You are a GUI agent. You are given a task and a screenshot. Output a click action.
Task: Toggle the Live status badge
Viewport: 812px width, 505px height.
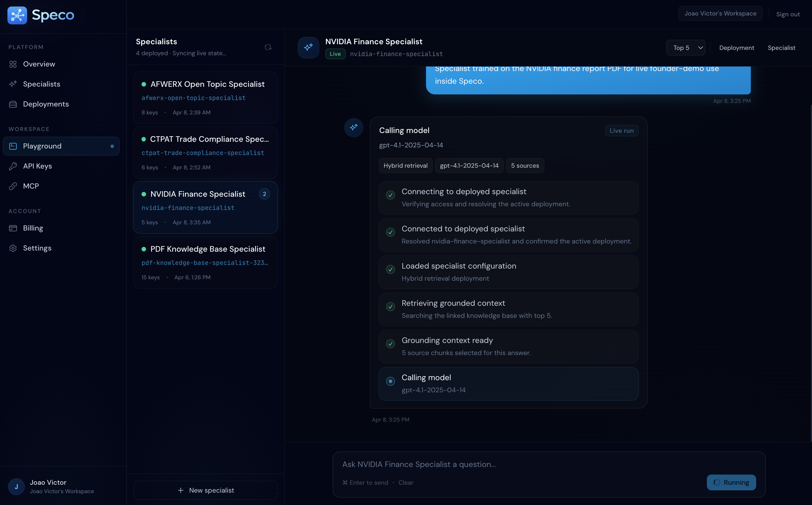pyautogui.click(x=335, y=54)
